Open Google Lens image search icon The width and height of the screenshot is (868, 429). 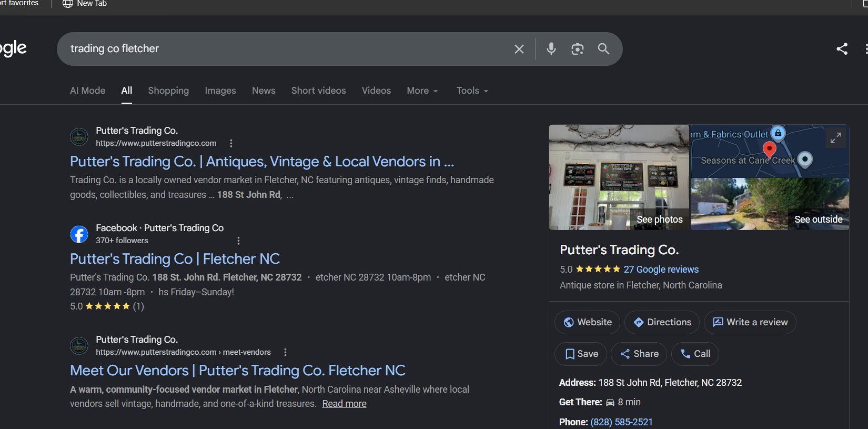click(x=577, y=49)
